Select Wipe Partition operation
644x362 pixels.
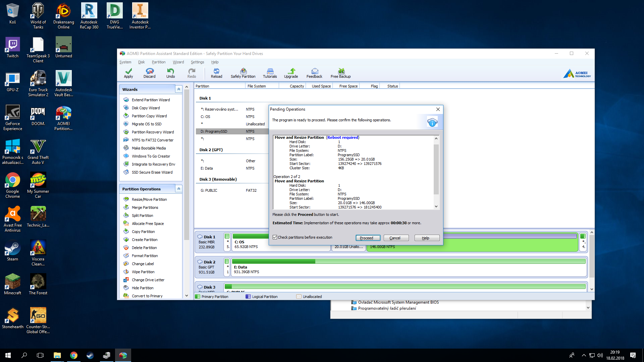click(x=143, y=272)
